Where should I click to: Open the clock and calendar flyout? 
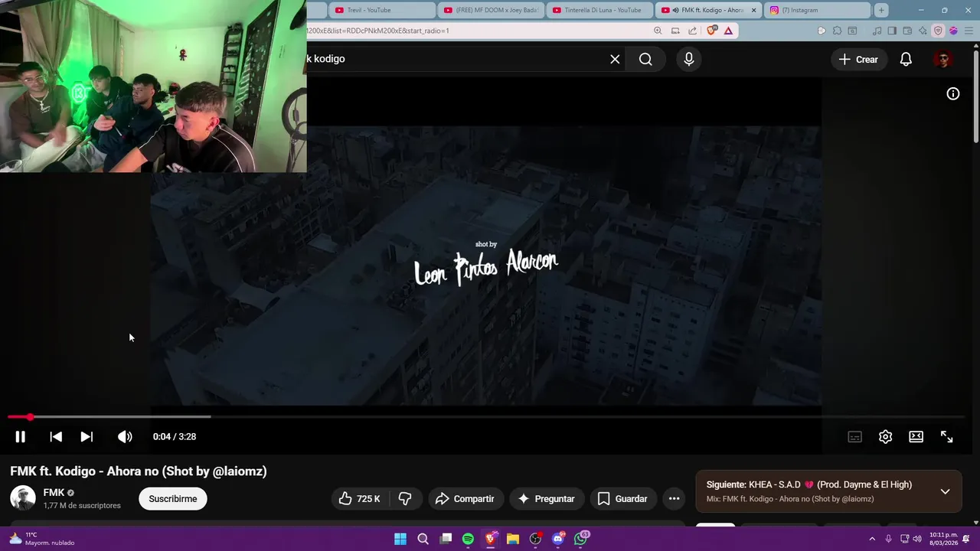point(943,539)
